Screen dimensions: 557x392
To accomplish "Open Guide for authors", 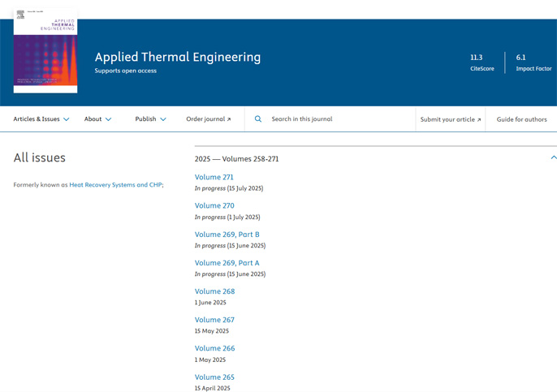I will [x=521, y=119].
